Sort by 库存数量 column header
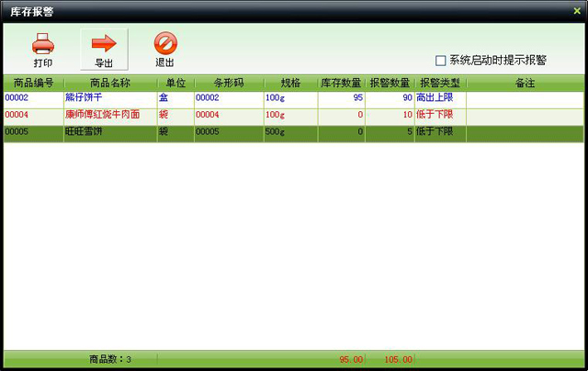The height and width of the screenshot is (371, 588). (341, 83)
